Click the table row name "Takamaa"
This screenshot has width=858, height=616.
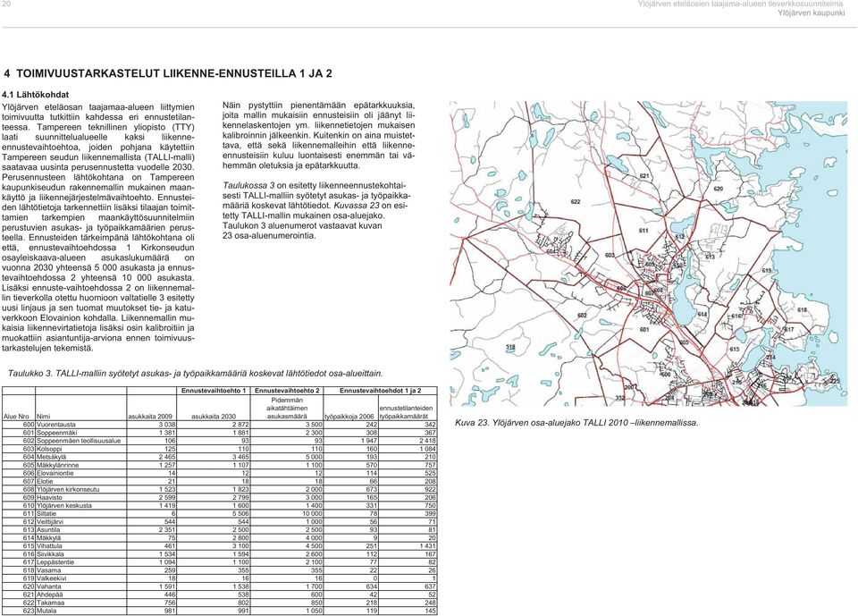coord(49,603)
